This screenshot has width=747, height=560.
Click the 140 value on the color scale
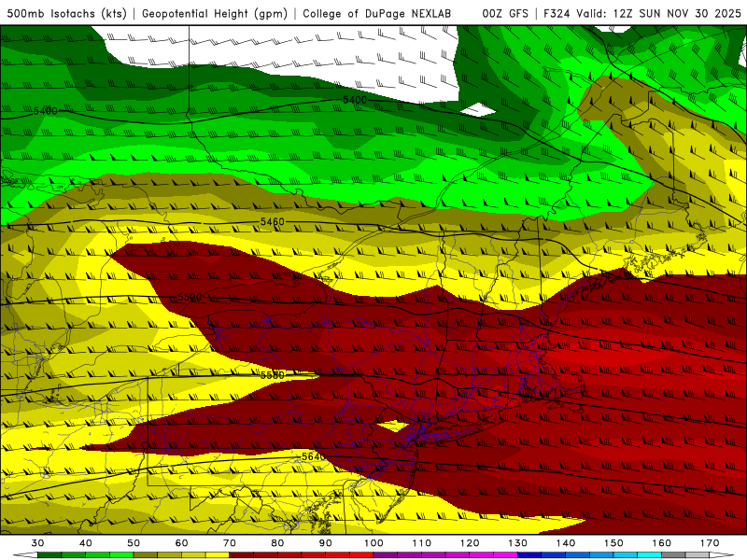(566, 543)
